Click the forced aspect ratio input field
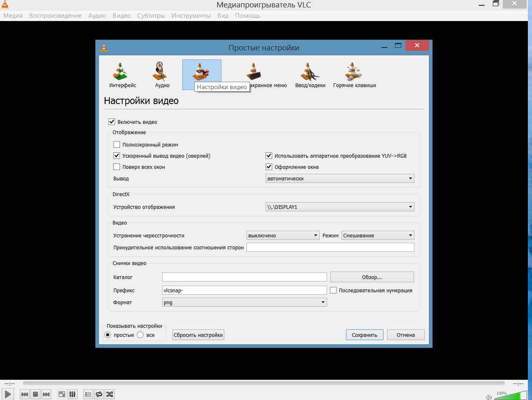This screenshot has width=532, height=400. [330, 247]
